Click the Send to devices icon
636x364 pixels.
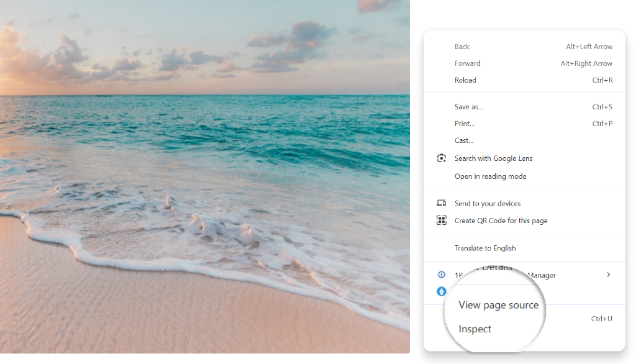pos(442,203)
